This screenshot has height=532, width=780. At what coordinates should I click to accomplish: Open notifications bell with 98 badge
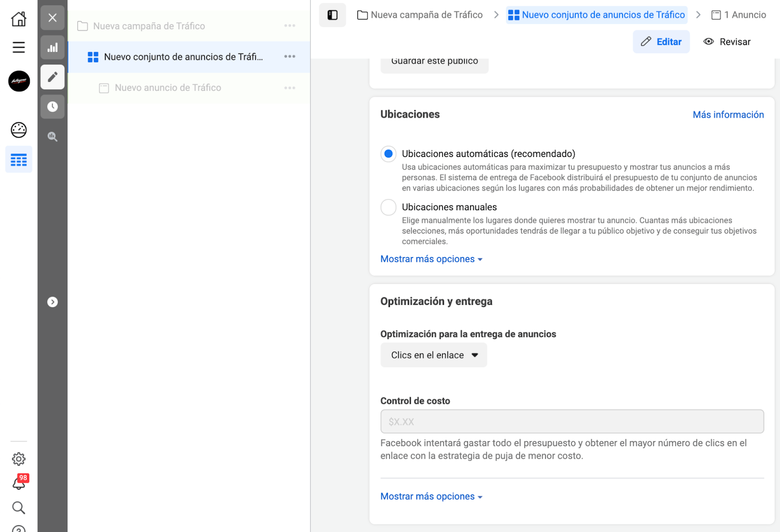click(19, 482)
